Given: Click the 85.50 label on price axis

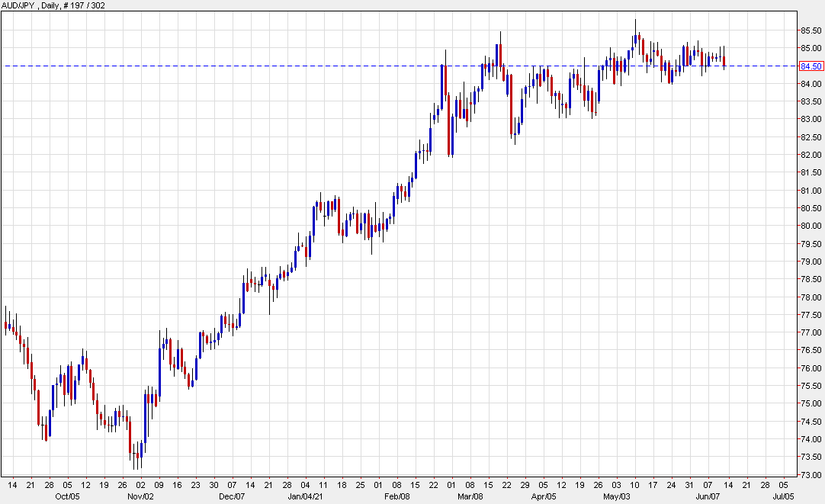Looking at the screenshot, I should (x=810, y=30).
